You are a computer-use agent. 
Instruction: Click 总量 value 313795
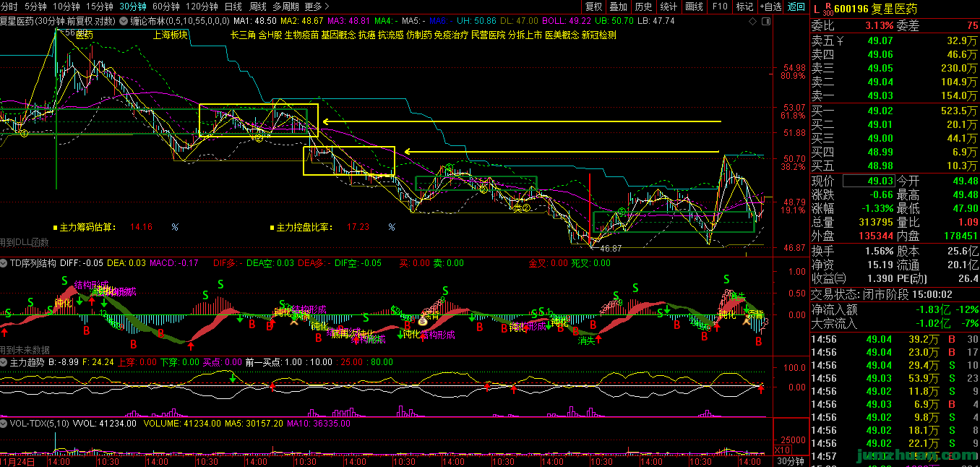(x=876, y=223)
